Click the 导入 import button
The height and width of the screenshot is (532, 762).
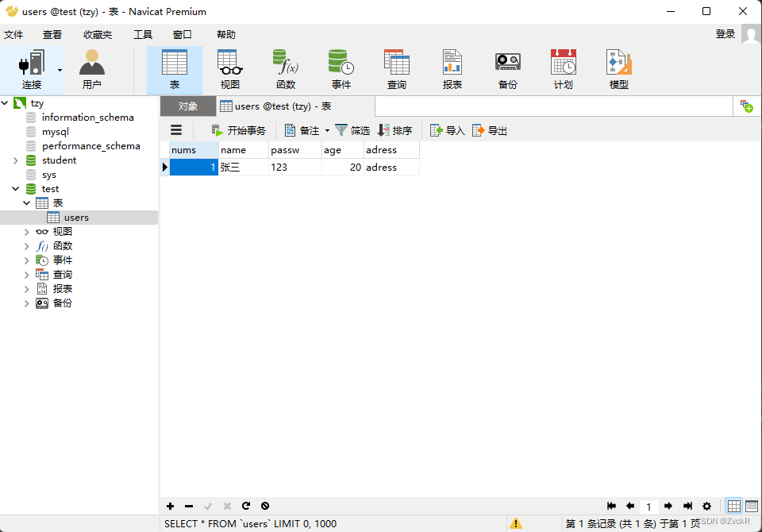pyautogui.click(x=448, y=130)
